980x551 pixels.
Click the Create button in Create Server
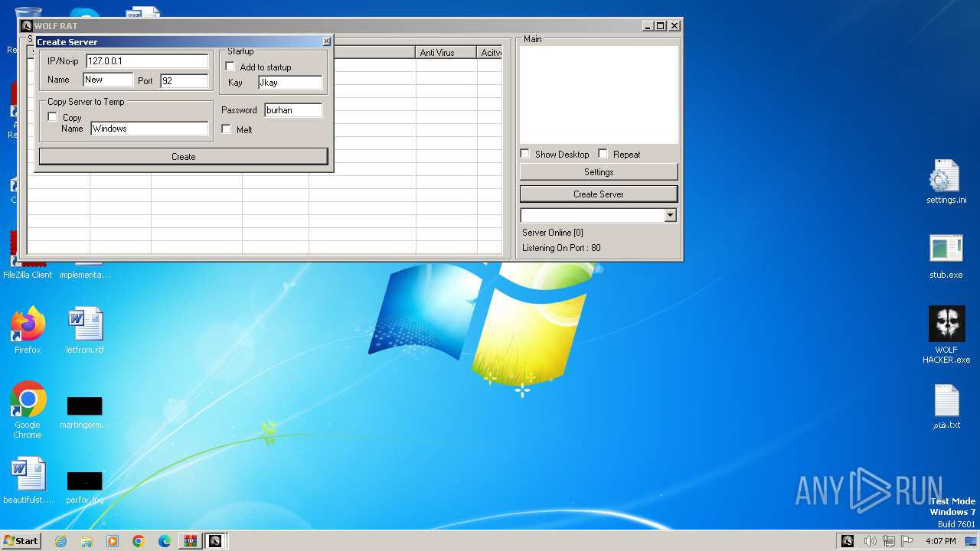click(x=184, y=156)
